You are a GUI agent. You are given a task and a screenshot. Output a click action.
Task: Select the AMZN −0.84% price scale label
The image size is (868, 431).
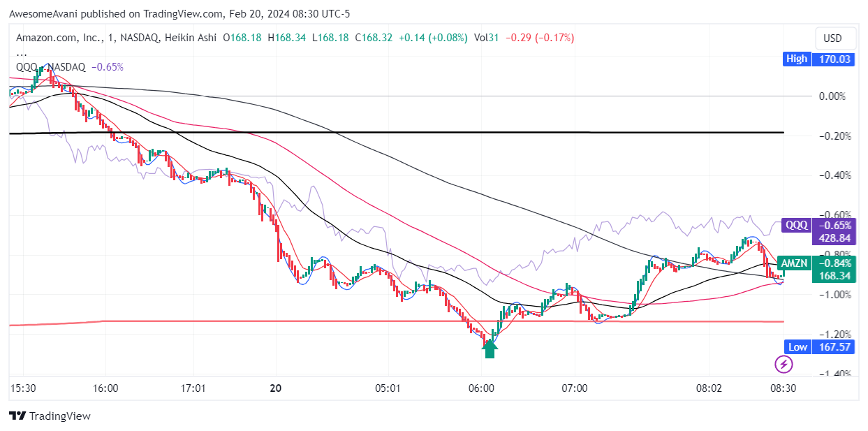click(816, 263)
